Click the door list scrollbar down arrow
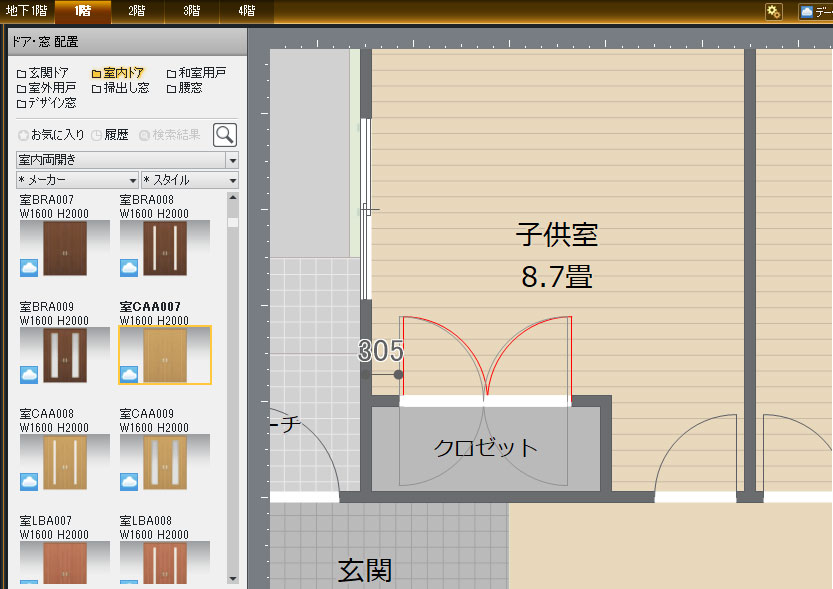This screenshot has height=589, width=833. pyautogui.click(x=233, y=578)
